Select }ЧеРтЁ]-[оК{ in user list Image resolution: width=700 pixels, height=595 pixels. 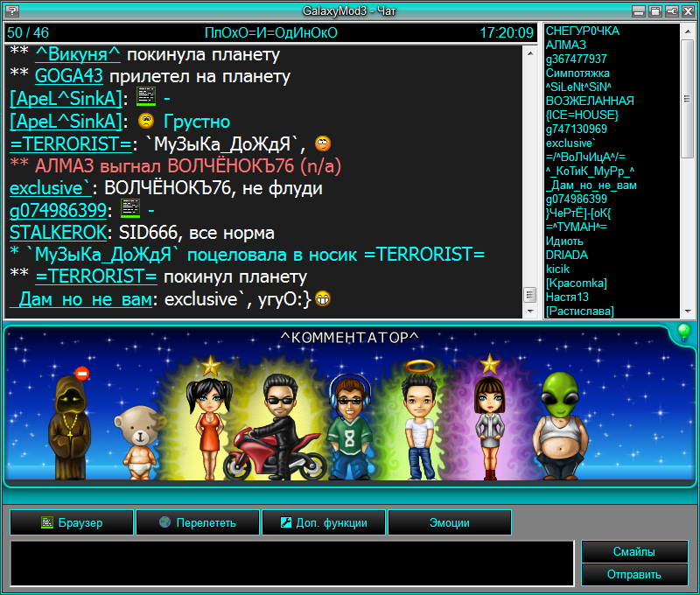(578, 213)
